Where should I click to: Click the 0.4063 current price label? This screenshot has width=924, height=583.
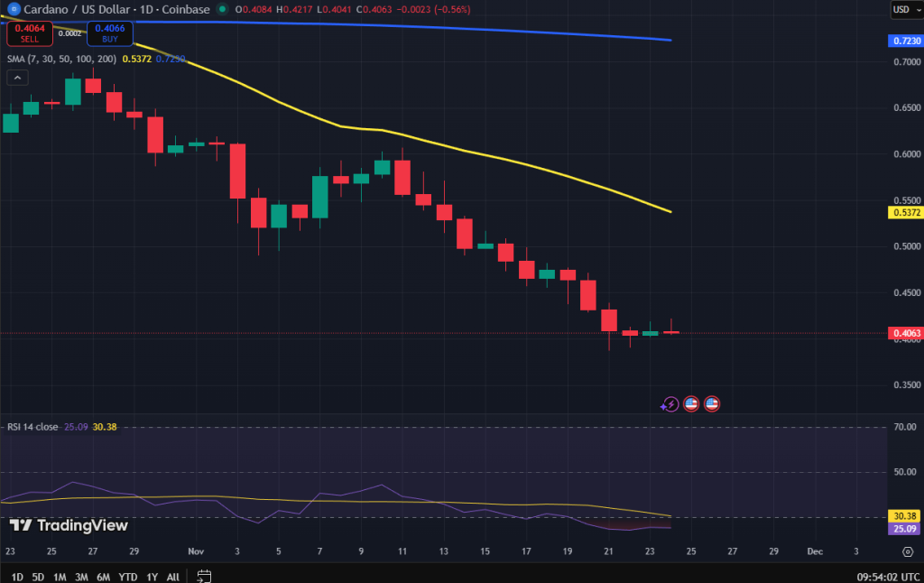(x=905, y=333)
